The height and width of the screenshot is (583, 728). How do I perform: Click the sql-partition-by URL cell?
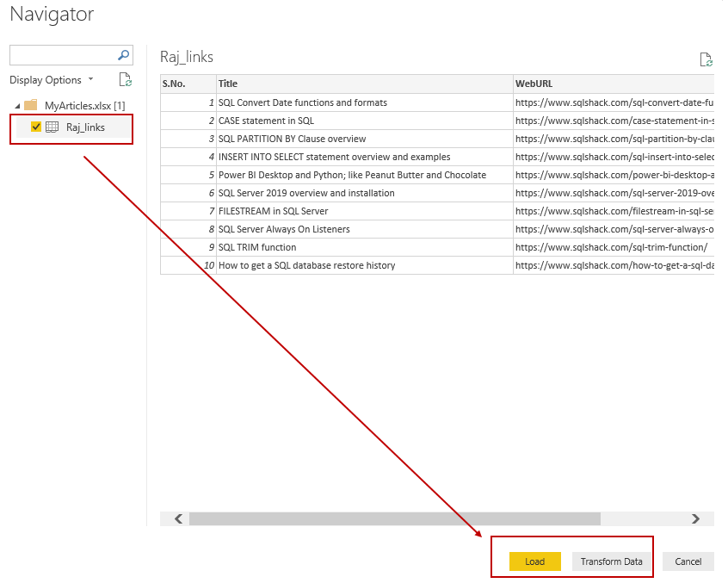click(614, 139)
